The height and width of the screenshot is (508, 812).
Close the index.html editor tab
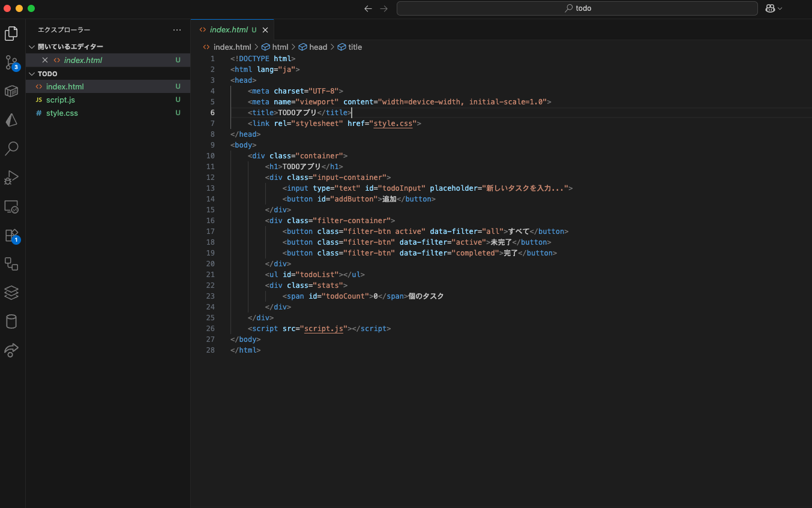(265, 30)
